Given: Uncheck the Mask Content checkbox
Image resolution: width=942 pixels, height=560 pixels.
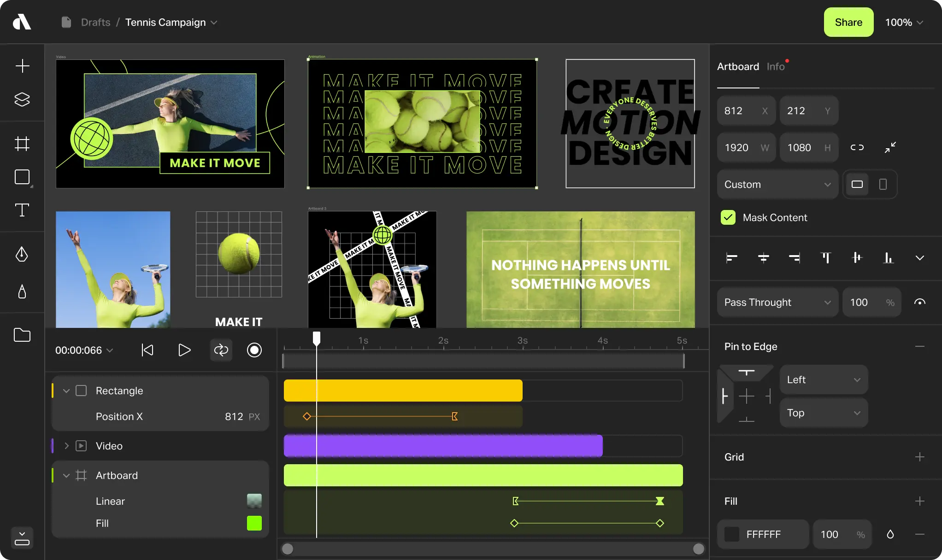Looking at the screenshot, I should point(728,217).
